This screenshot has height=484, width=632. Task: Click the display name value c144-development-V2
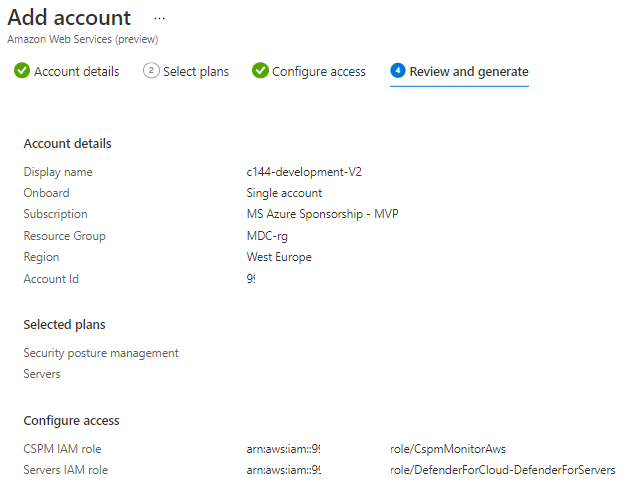tap(304, 172)
